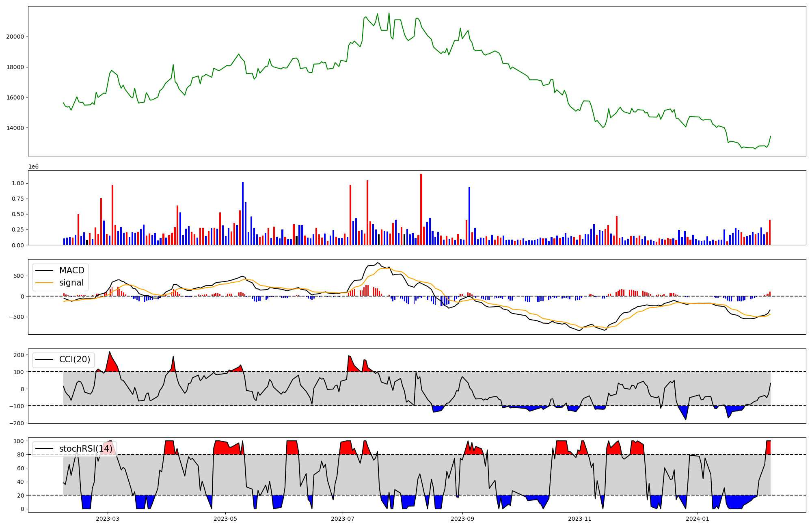The height and width of the screenshot is (528, 812).
Task: Click the 2023-09 date tick label
Action: pyautogui.click(x=462, y=519)
